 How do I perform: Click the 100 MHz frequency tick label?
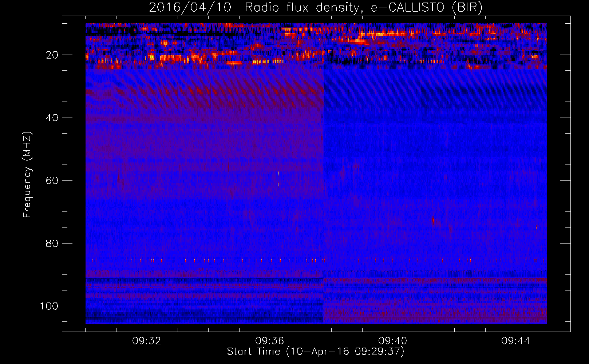(49, 306)
